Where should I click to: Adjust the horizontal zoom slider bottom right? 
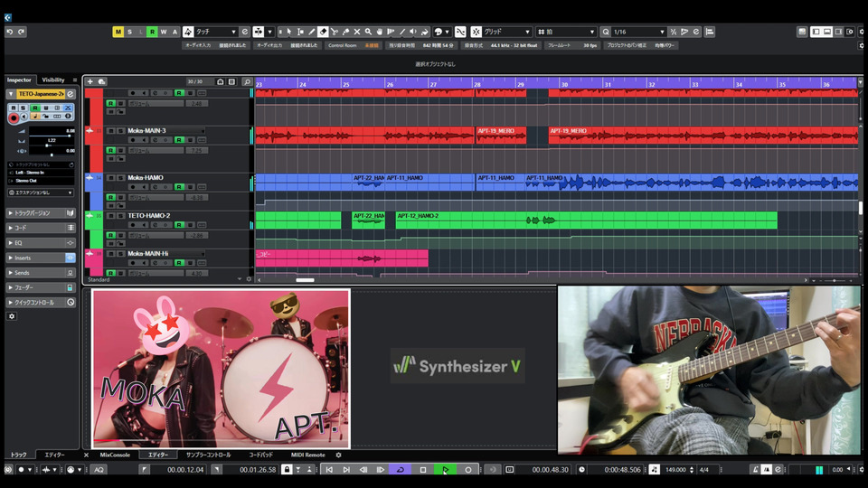click(x=835, y=280)
